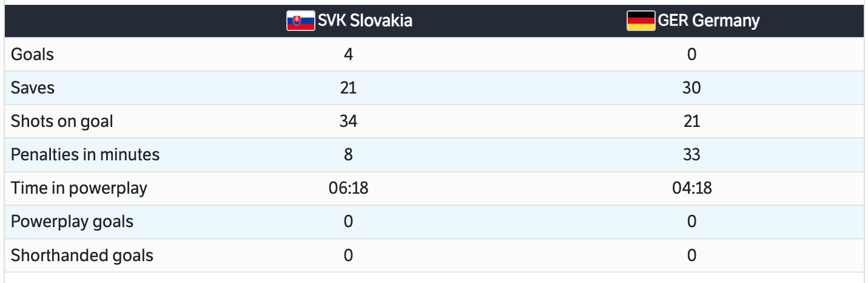Image resolution: width=868 pixels, height=283 pixels.
Task: Click Germany's saves value 30
Action: coord(691,88)
